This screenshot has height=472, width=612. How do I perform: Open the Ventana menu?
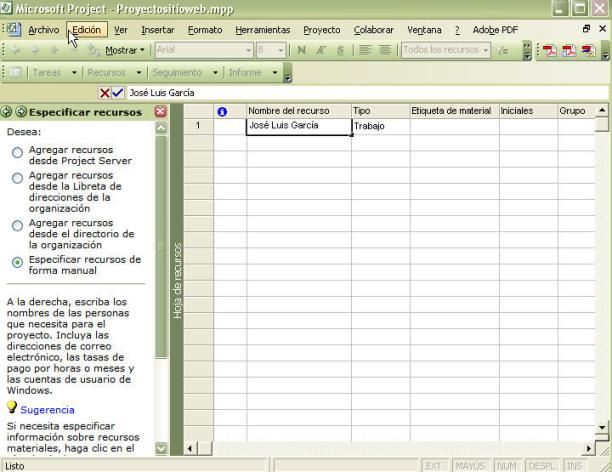tap(424, 30)
